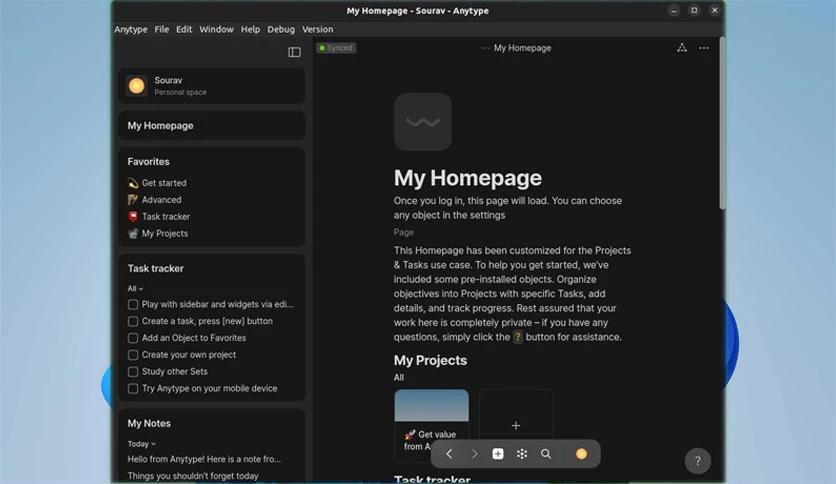The height and width of the screenshot is (484, 836).
Task: Click the Task tracker favorite icon
Action: [133, 216]
